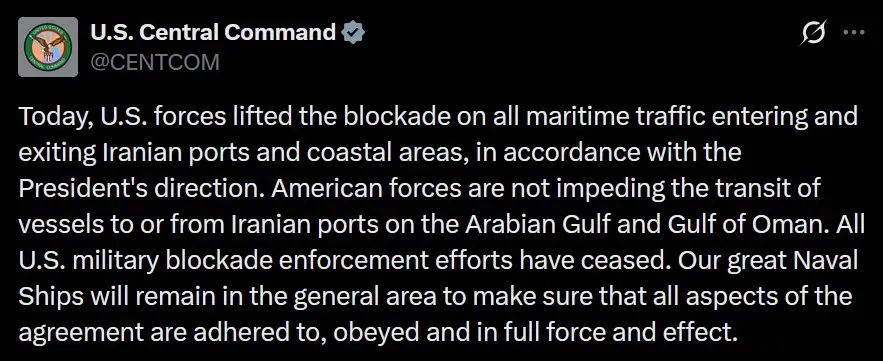Open the Grok explain-post icon
Viewport: 883px width, 361px height.
(x=813, y=33)
